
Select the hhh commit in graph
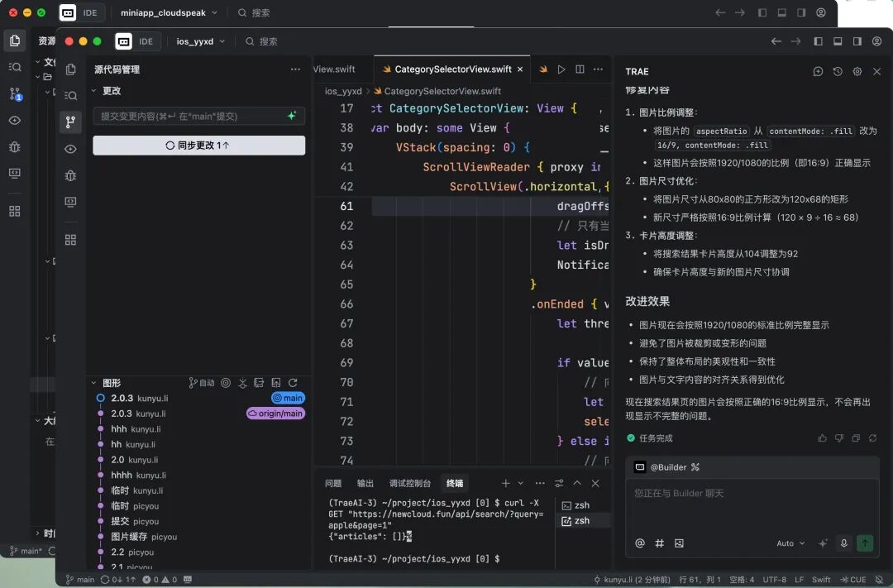pos(119,429)
